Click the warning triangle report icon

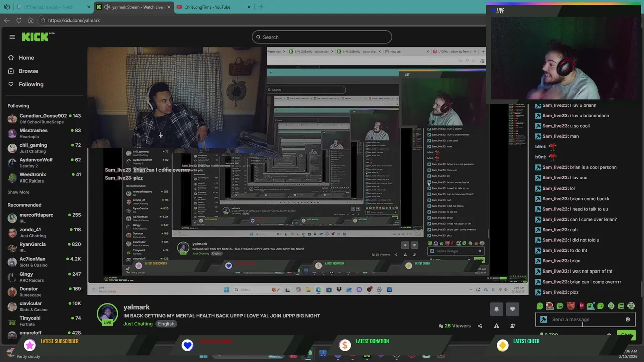pos(496,326)
